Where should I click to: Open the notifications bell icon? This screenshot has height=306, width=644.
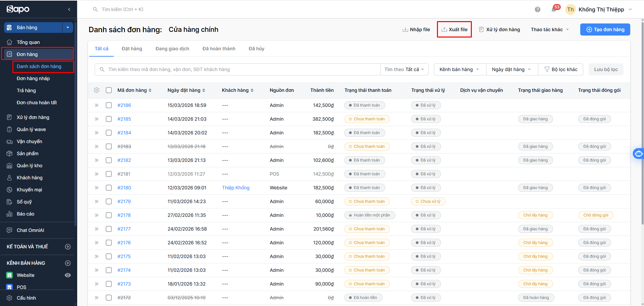(554, 9)
